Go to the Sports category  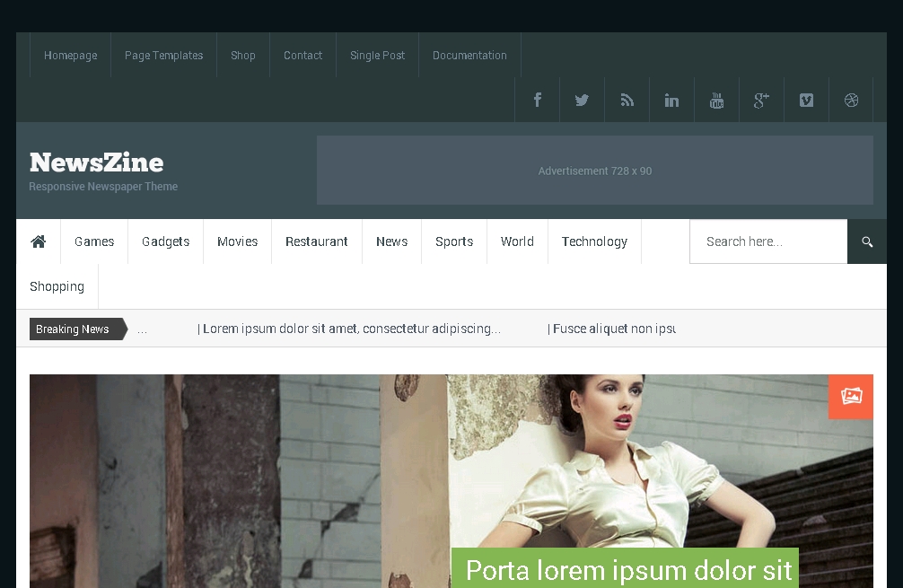[x=454, y=241]
